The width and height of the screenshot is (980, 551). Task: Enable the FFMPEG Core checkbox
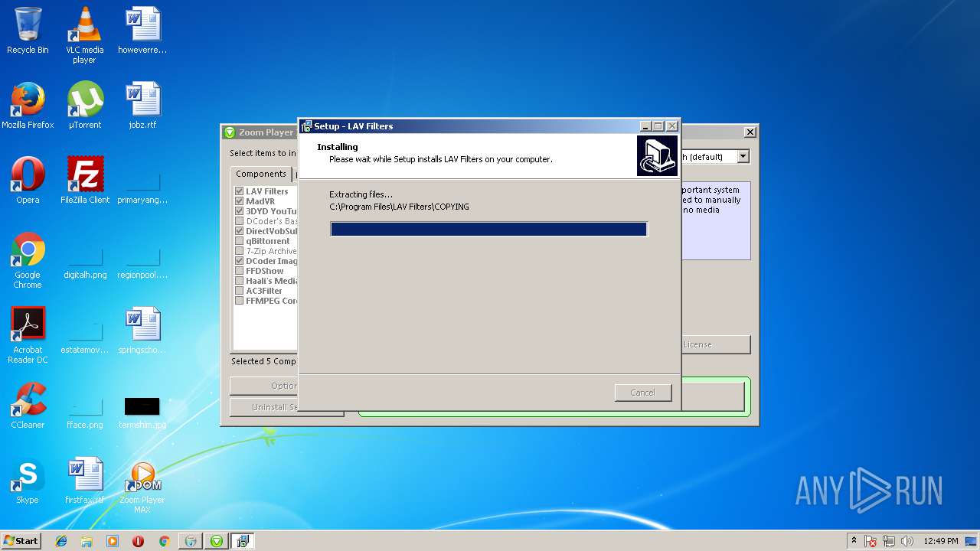(240, 301)
